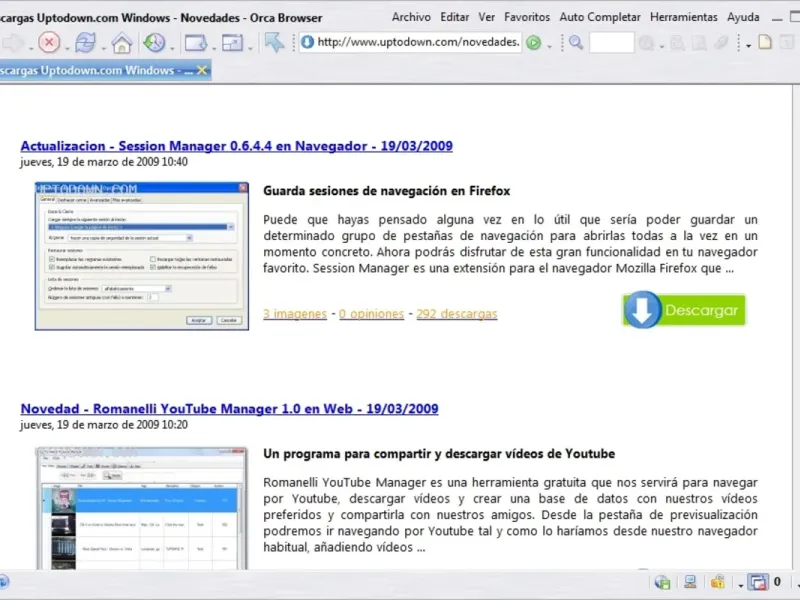The width and height of the screenshot is (800, 600).
Task: Go to the Home page icon
Action: tap(121, 43)
